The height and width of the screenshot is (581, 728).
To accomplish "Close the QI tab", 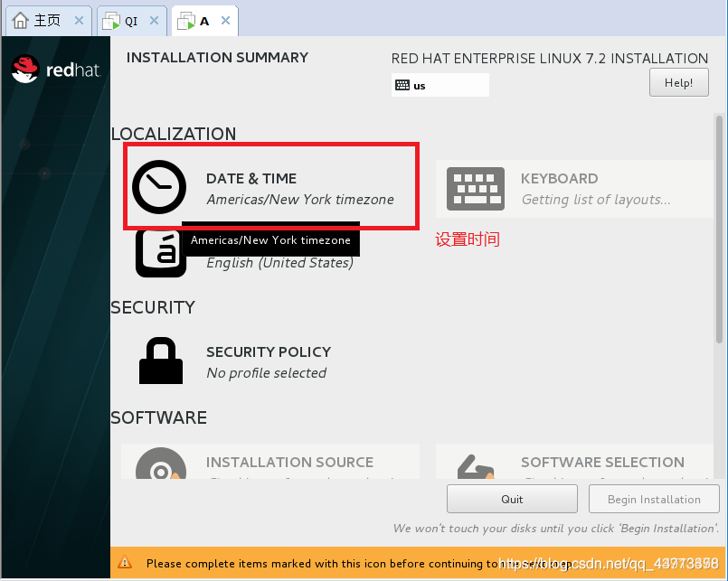I will [x=154, y=21].
